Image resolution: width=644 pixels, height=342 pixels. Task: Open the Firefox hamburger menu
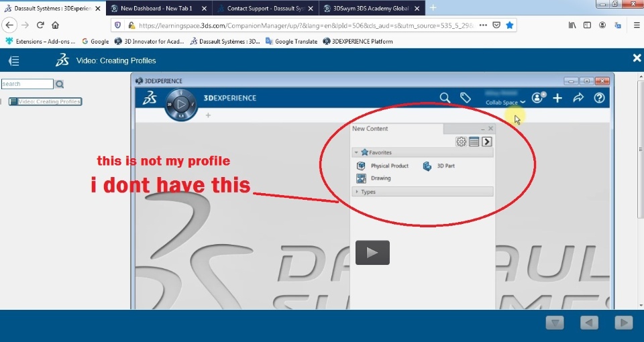[637, 25]
